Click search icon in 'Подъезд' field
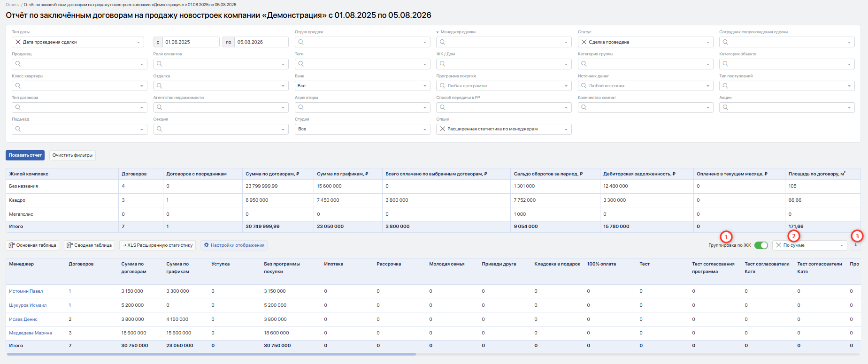 coord(18,129)
